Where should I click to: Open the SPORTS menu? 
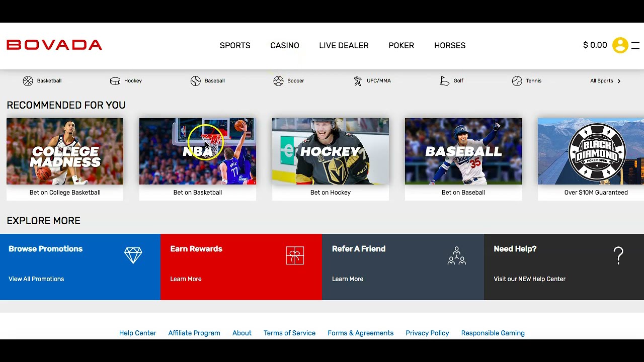[x=235, y=45]
